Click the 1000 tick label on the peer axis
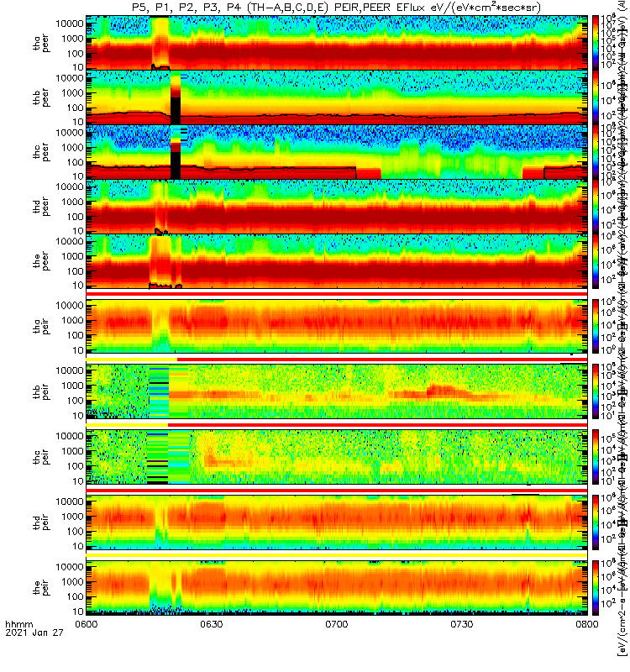 pos(72,256)
